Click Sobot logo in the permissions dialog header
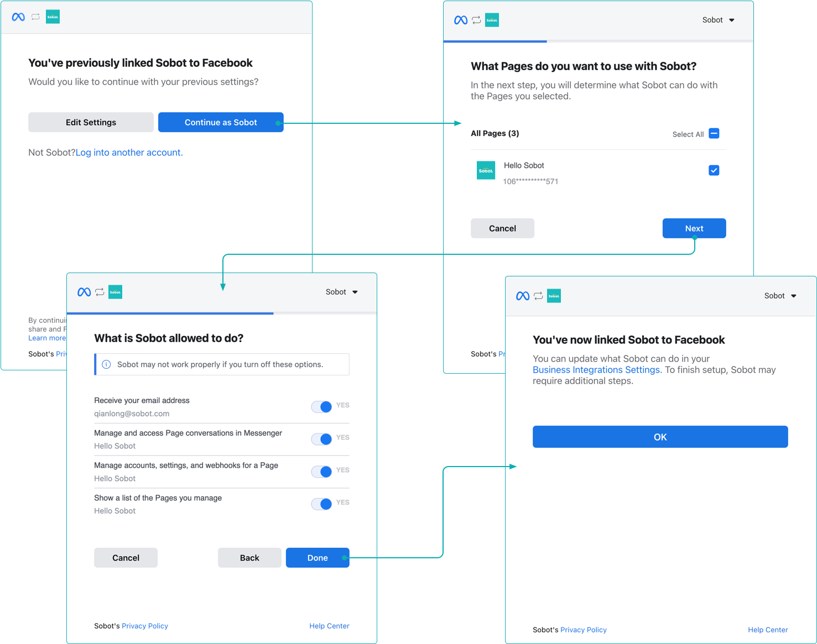The image size is (817, 644). click(115, 292)
